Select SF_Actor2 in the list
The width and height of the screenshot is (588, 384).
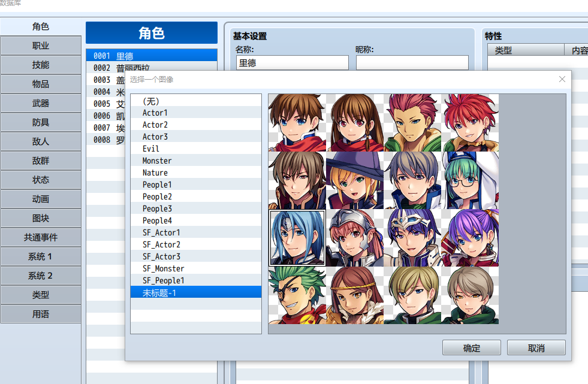(196, 244)
